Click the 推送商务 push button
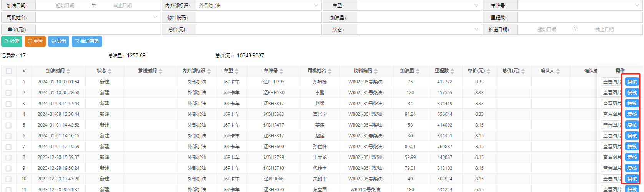644x192 pixels. pos(87,41)
